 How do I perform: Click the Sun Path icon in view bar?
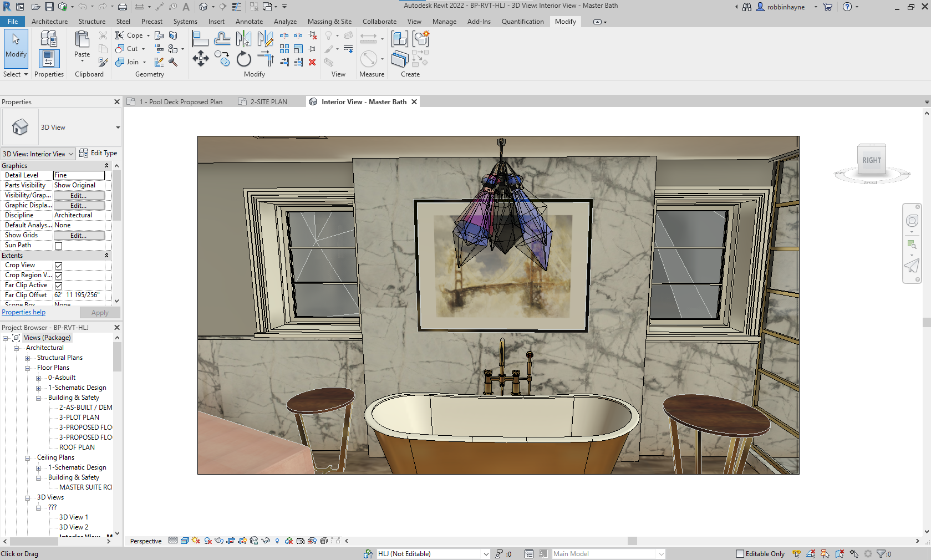point(196,541)
